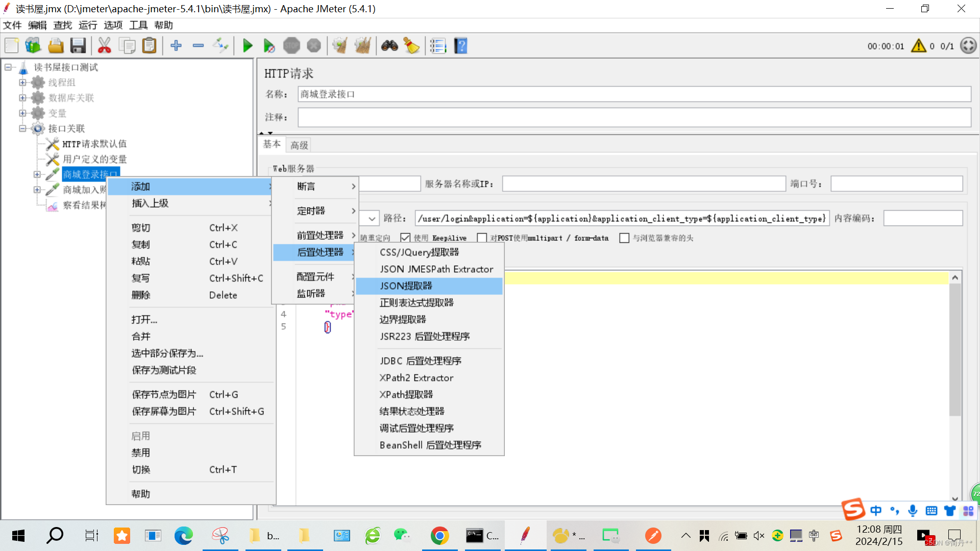This screenshot has height=551, width=980.
Task: Click the Clear All brooms icon
Action: (x=362, y=46)
